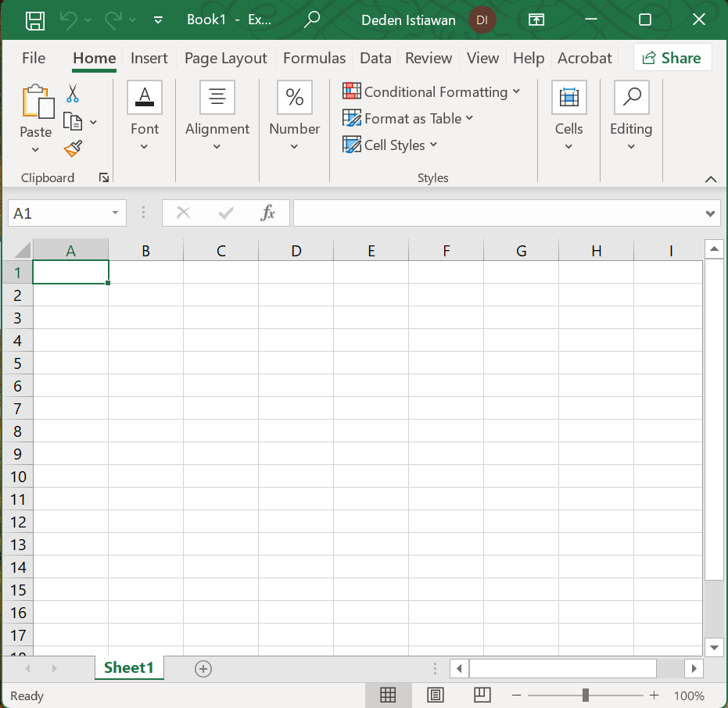This screenshot has width=728, height=708.
Task: Collapse the ribbon with the chevron
Action: (711, 179)
